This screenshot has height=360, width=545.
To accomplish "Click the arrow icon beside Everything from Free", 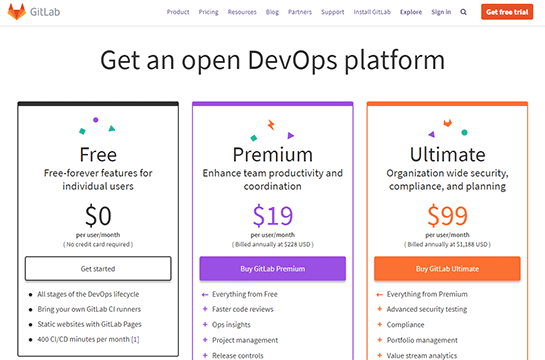I will pos(205,295).
